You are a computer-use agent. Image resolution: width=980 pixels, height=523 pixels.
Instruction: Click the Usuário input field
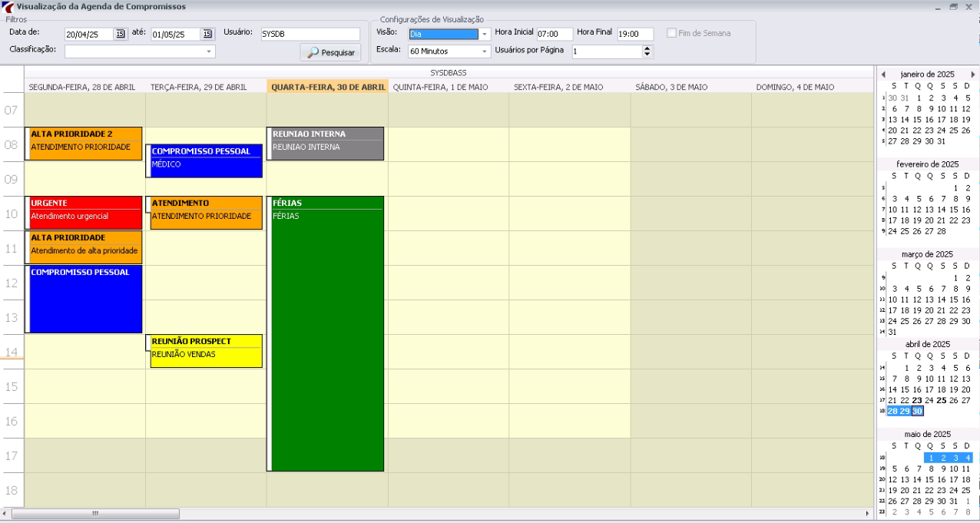[x=310, y=34]
